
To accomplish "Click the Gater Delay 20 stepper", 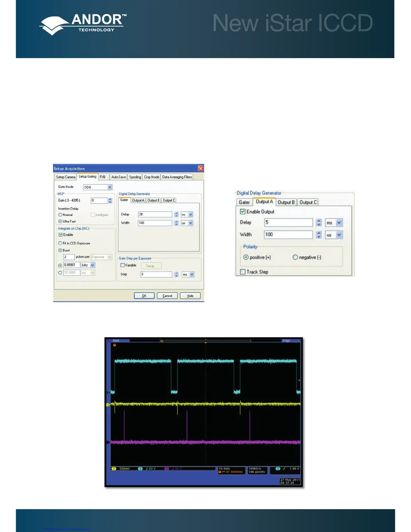I will [176, 214].
